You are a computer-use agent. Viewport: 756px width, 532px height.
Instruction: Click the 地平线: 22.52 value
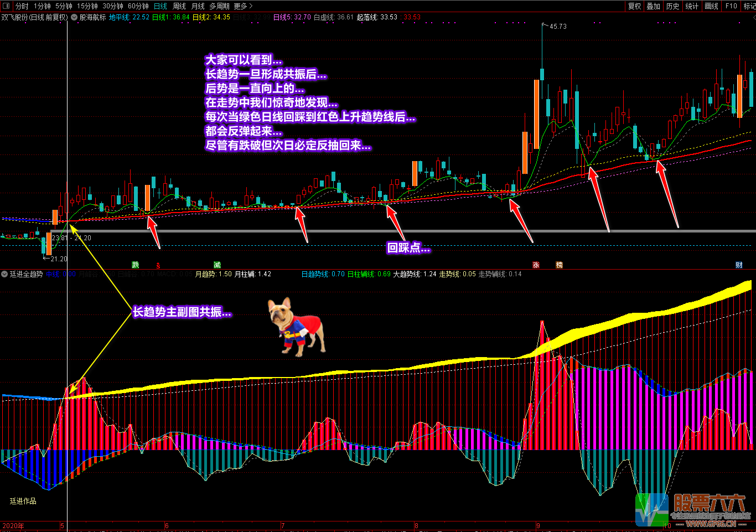129,17
